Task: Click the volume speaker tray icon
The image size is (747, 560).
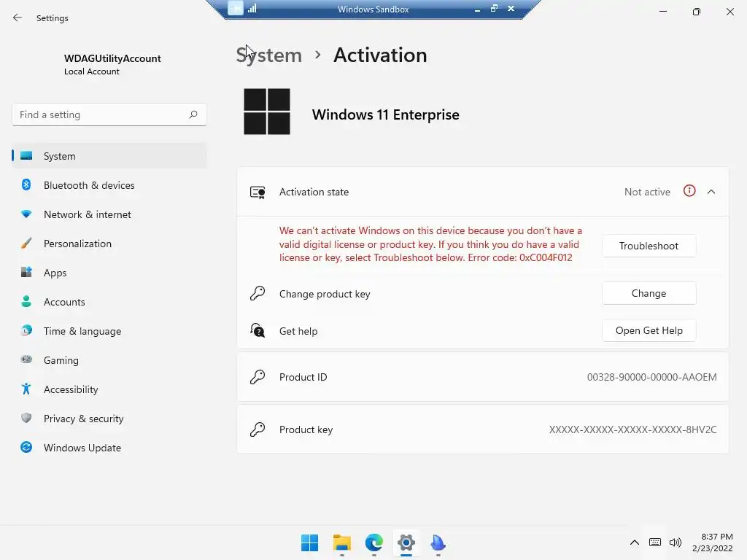Action: (x=676, y=542)
